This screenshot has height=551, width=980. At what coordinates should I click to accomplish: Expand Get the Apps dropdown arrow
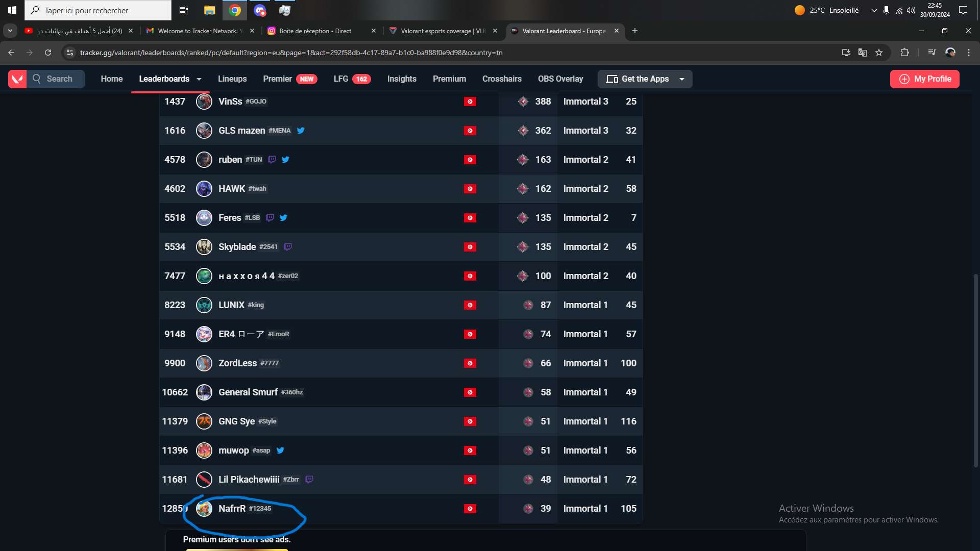point(682,79)
